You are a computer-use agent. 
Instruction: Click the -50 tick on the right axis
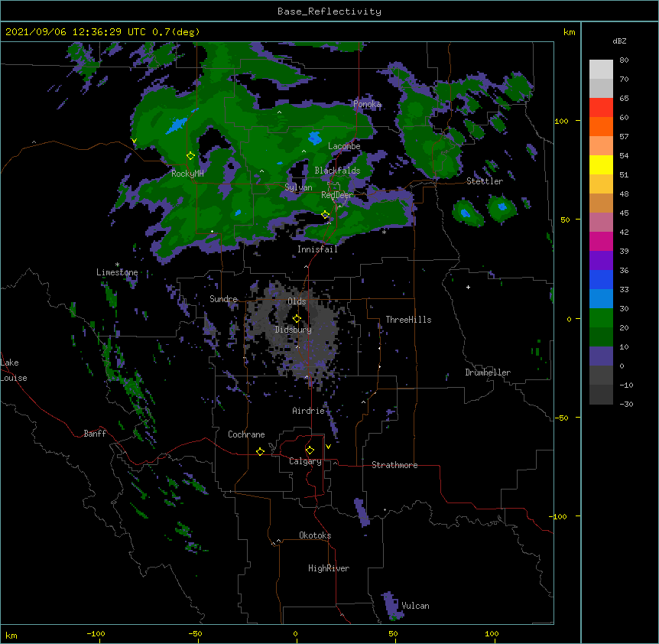point(561,418)
